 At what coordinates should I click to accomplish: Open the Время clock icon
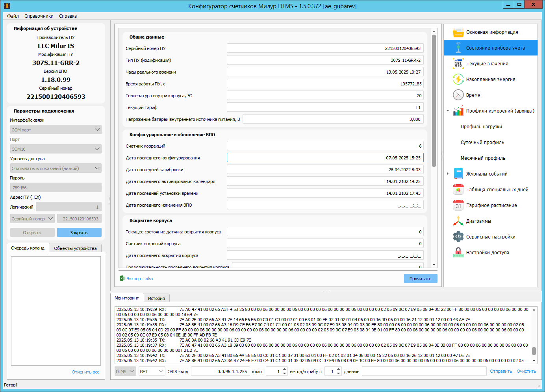458,95
